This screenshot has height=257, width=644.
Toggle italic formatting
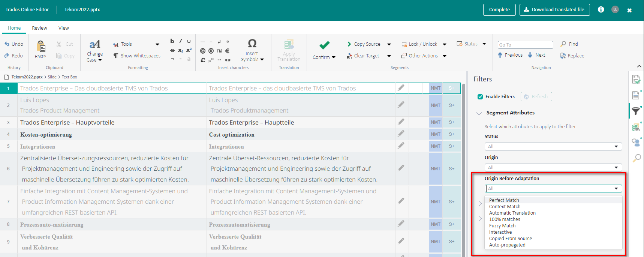[180, 41]
